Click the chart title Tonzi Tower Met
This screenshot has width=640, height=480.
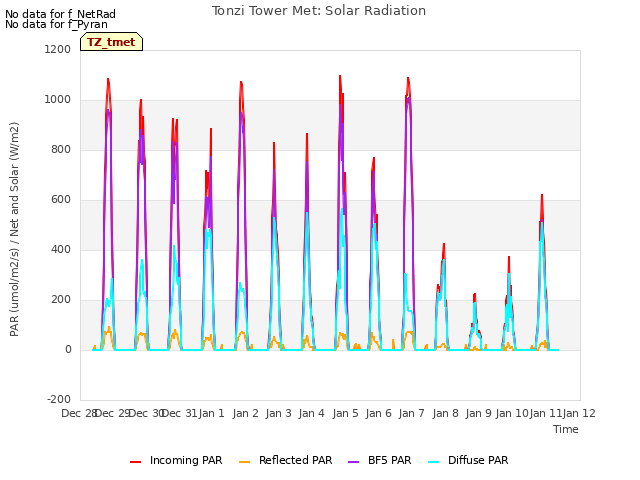tap(319, 11)
